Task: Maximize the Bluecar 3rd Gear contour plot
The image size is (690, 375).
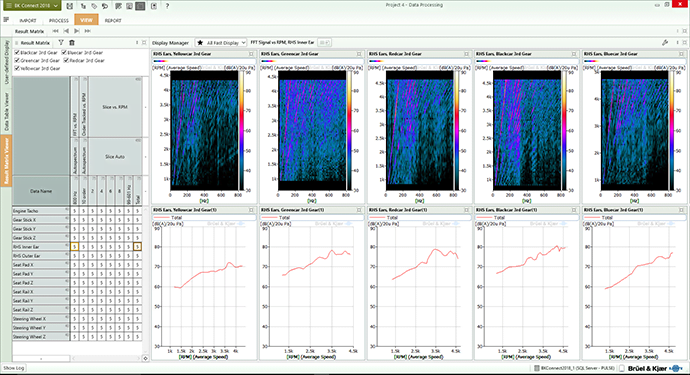Action: [682, 54]
